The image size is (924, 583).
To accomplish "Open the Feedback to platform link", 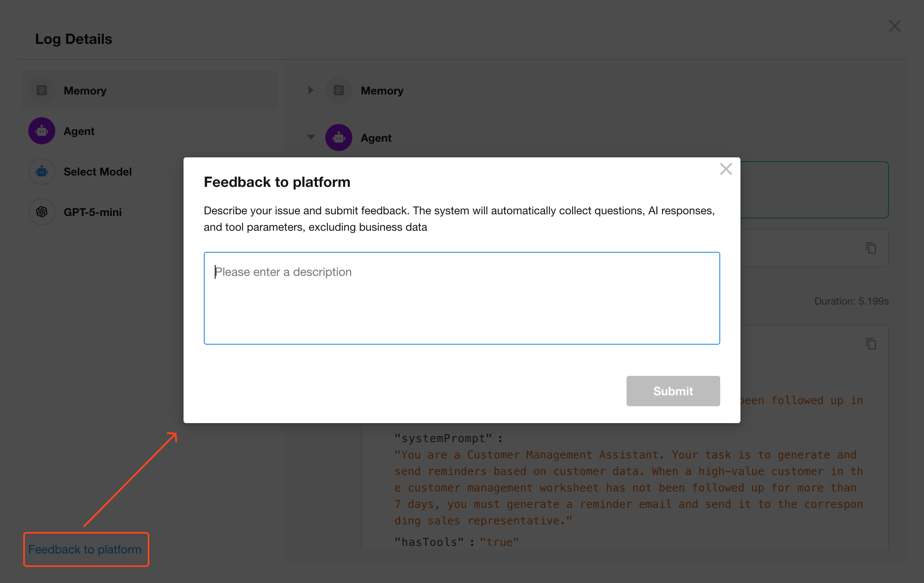I will click(x=85, y=549).
